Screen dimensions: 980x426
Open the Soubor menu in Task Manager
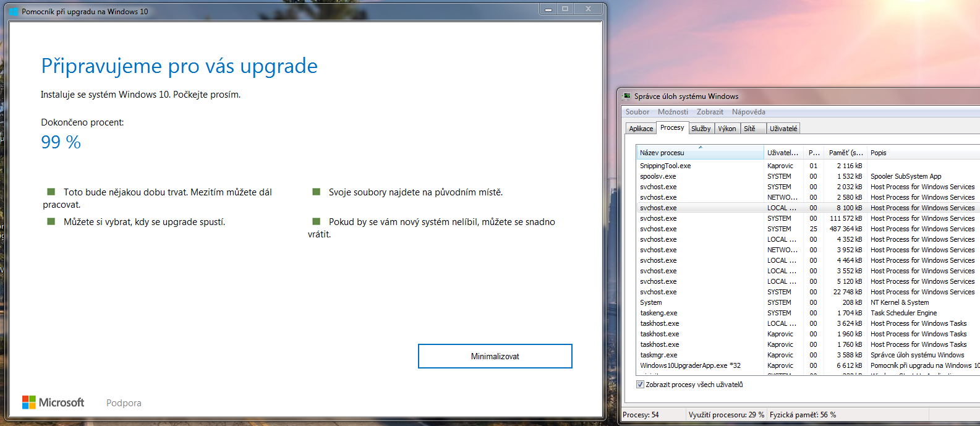click(637, 112)
